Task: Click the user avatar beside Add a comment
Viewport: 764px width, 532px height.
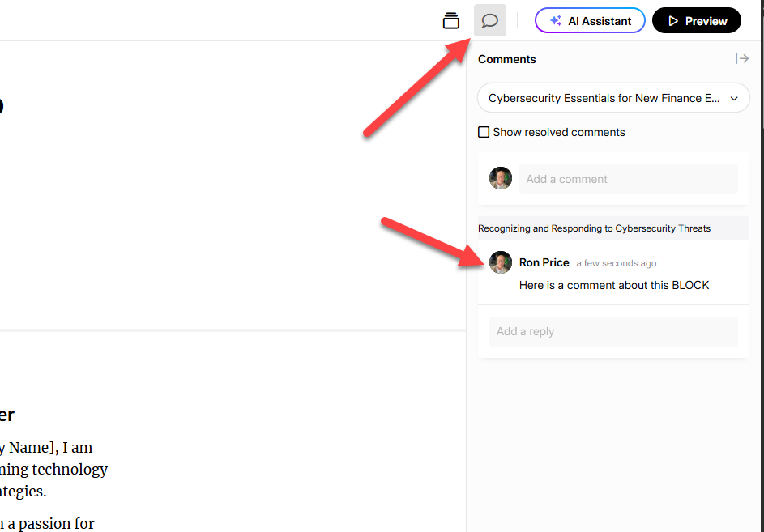Action: coord(501,178)
